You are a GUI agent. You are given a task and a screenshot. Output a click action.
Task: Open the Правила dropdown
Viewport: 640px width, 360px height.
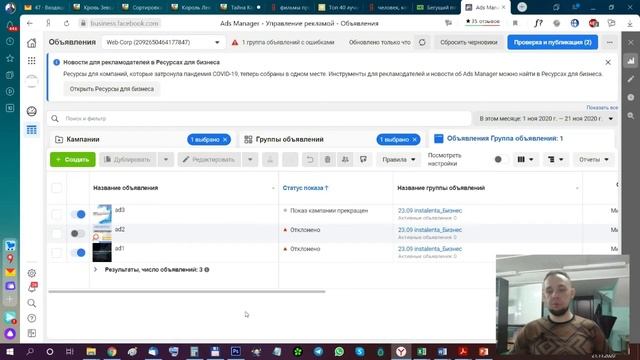pos(398,160)
